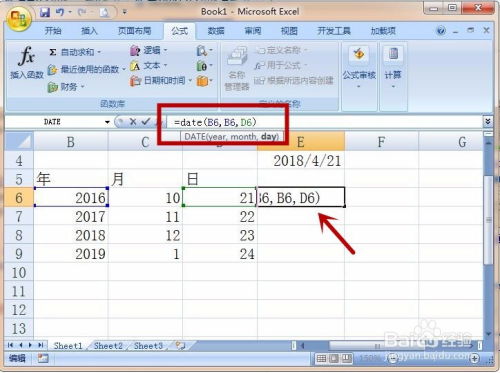Image resolution: width=500 pixels, height=373 pixels.
Task: Save the workbook via quick access toolbar
Action: point(45,13)
